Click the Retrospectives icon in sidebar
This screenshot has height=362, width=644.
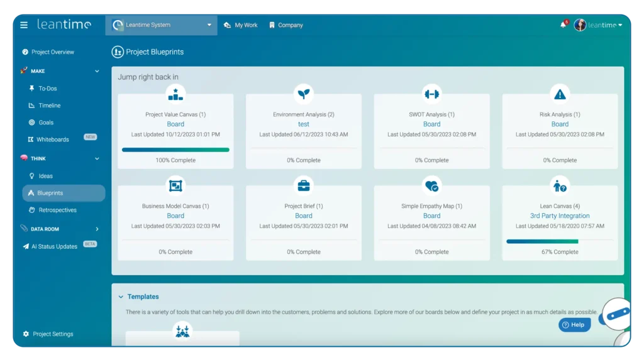pos(31,210)
